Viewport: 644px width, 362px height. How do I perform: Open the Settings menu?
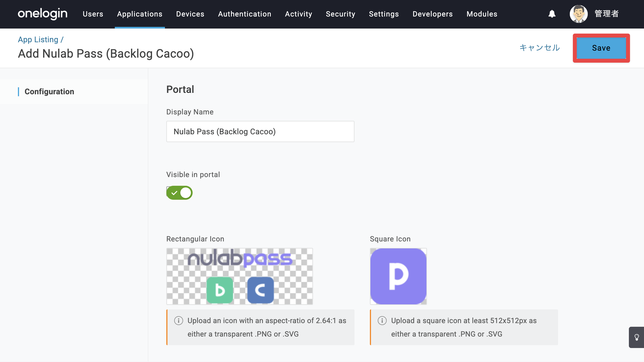(x=384, y=14)
